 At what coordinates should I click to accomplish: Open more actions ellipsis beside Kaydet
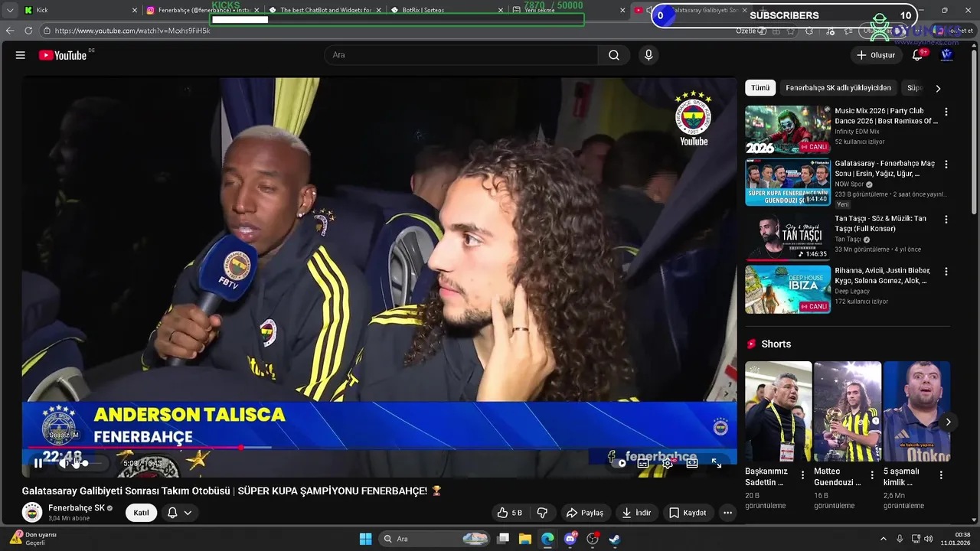tap(728, 513)
